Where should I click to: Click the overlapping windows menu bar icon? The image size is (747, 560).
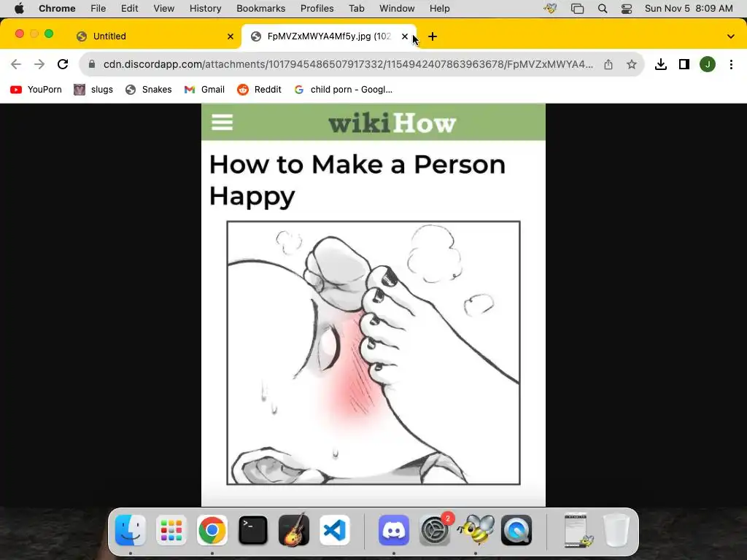[x=578, y=9]
